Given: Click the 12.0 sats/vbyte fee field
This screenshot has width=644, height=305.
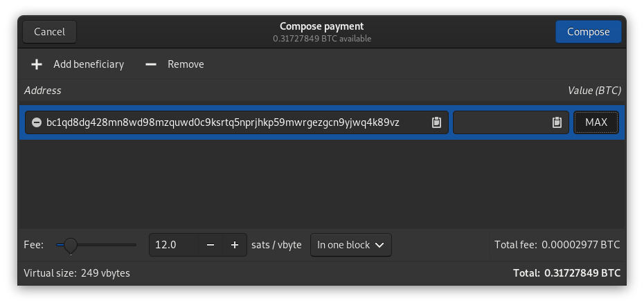Looking at the screenshot, I should point(173,245).
